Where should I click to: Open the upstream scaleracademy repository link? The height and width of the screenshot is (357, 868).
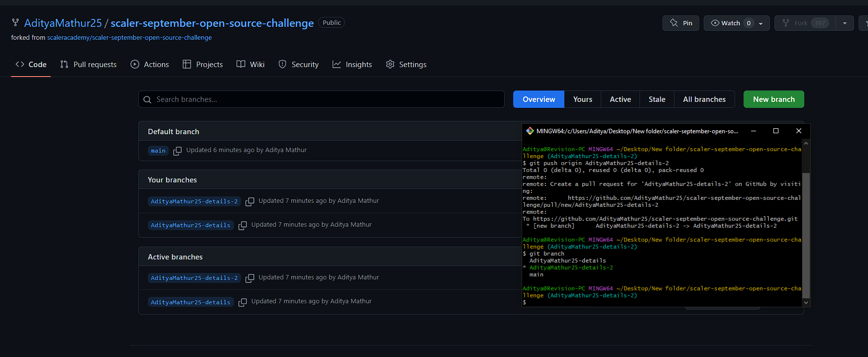129,37
